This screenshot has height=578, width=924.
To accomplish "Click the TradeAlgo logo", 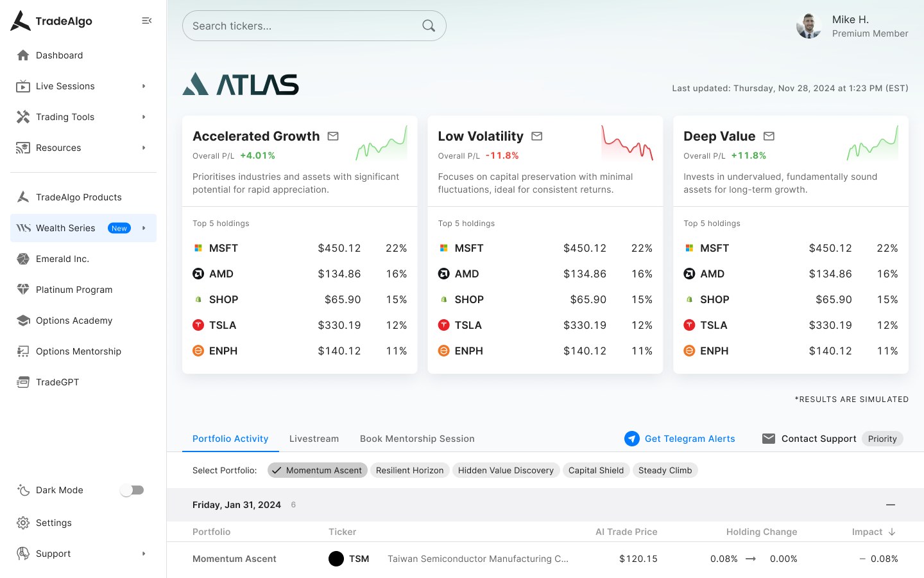I will click(x=51, y=21).
